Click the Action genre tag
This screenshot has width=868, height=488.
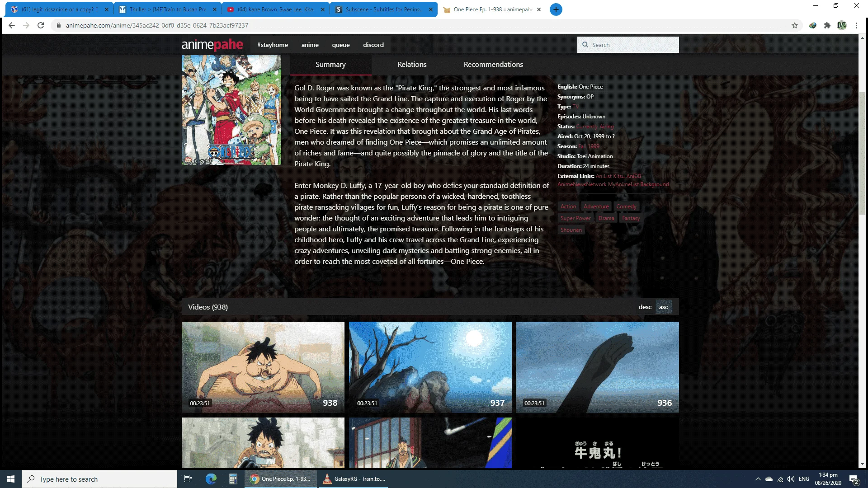coord(568,206)
